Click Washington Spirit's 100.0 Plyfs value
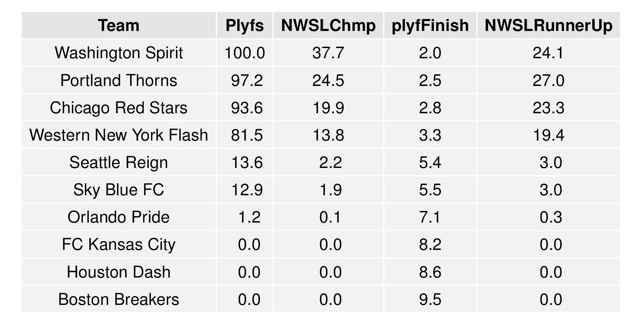644x323 pixels. 244,53
